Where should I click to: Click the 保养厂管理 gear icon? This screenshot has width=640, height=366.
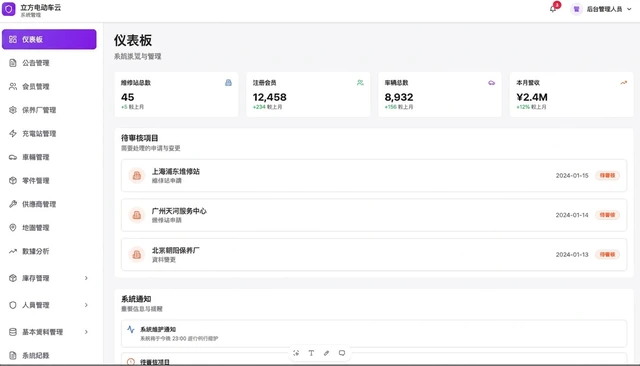(13, 110)
